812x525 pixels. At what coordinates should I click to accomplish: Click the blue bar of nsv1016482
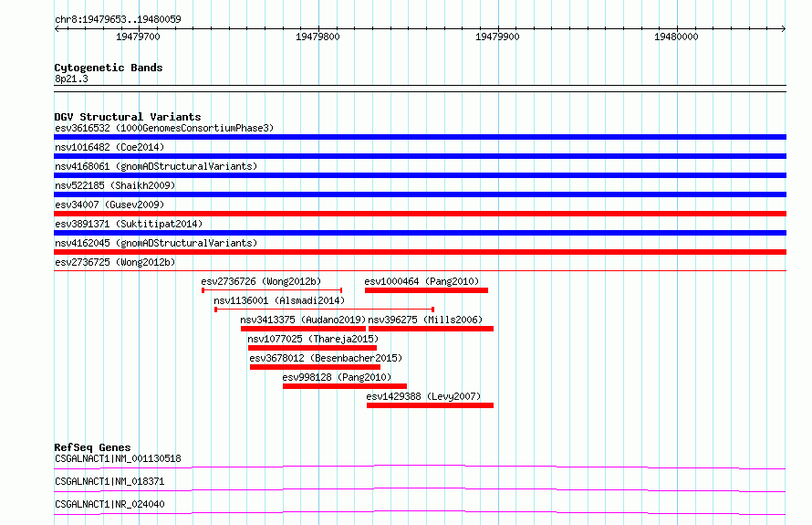pos(420,156)
